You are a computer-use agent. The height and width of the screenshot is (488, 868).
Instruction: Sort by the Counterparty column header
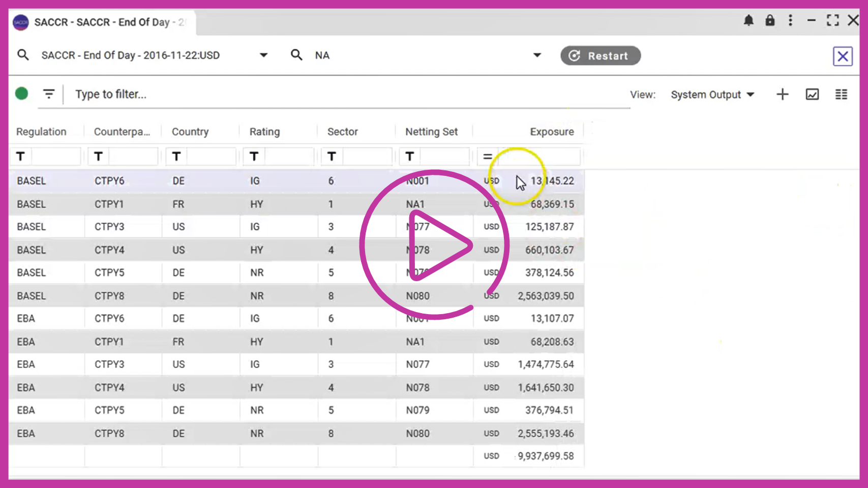[122, 132]
